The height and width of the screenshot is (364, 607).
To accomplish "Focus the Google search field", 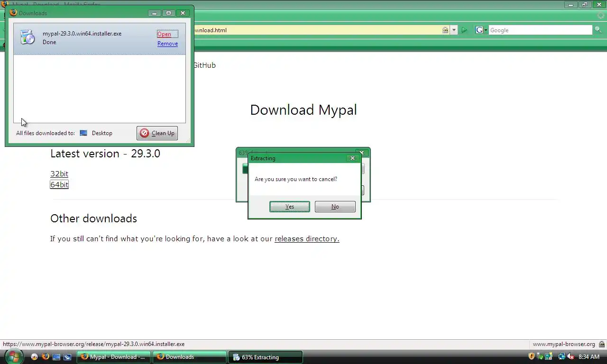I will pos(540,30).
